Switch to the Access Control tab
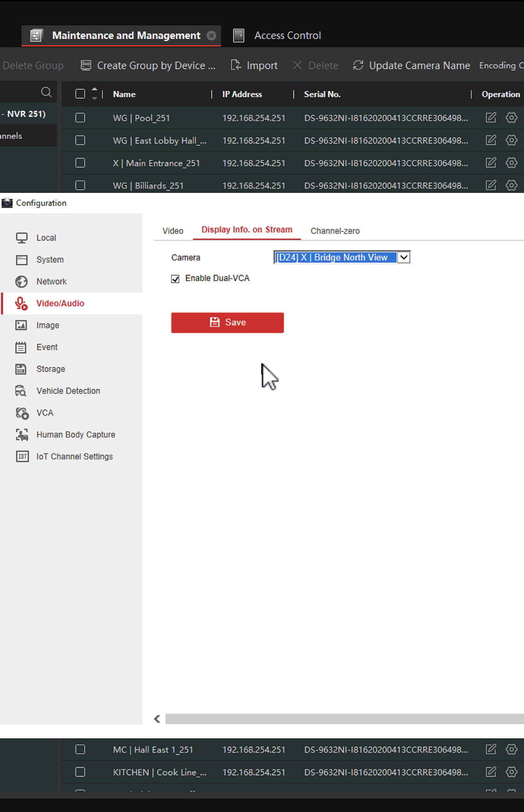524x812 pixels. (x=287, y=35)
